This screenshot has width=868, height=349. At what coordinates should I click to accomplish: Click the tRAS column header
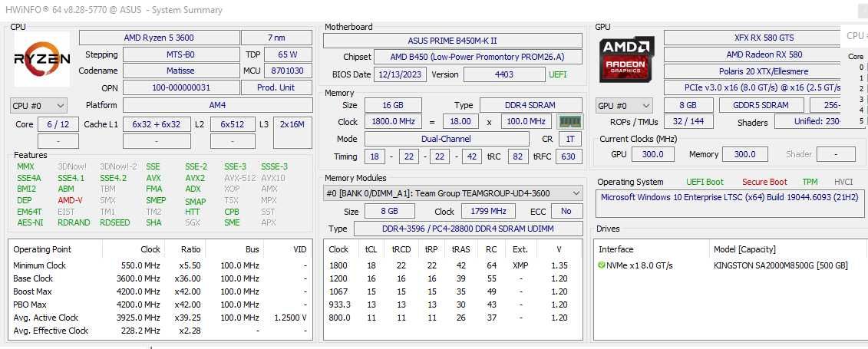(460, 249)
